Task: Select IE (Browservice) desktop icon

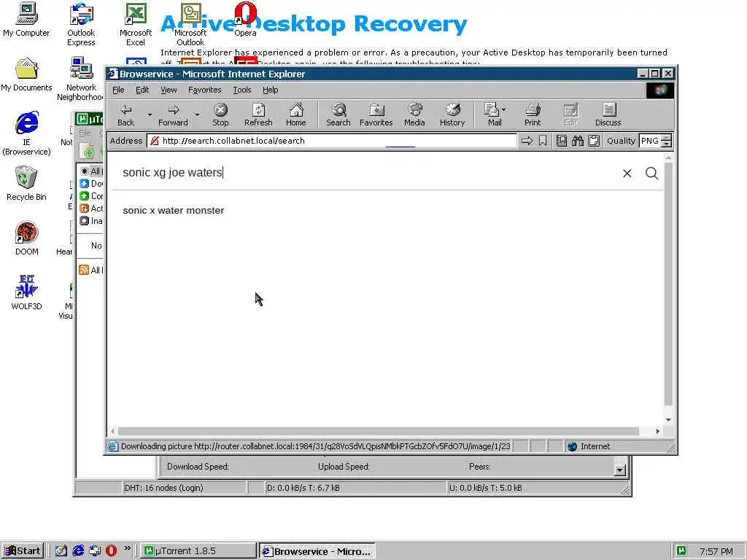Action: 26,133
